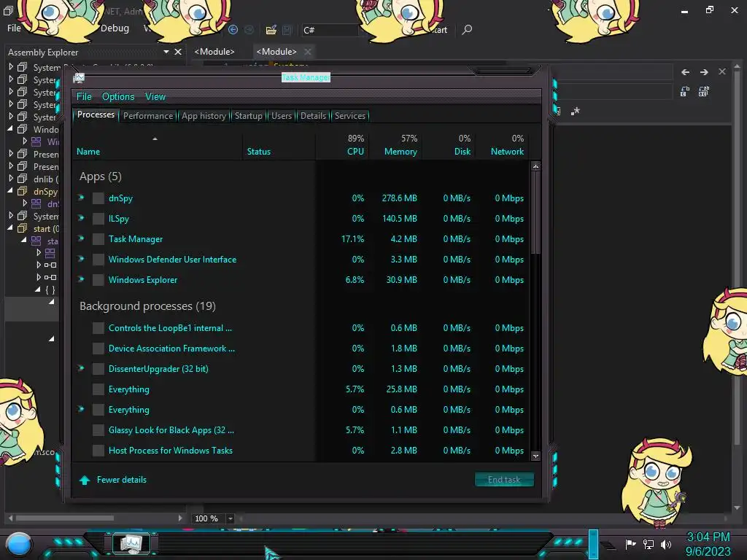This screenshot has height=560, width=747.
Task: Open Action Center flag tray icon
Action: [630, 544]
